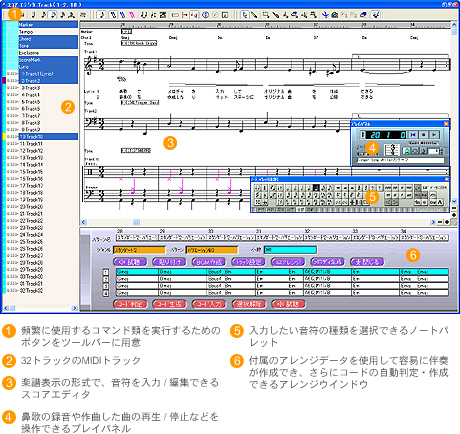Select chord row number 2 in arrange window
Viewport: 460px width, 434px height.
[x=106, y=279]
